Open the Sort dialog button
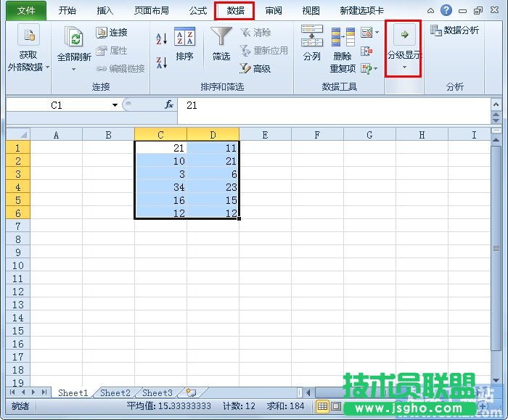 click(x=184, y=45)
